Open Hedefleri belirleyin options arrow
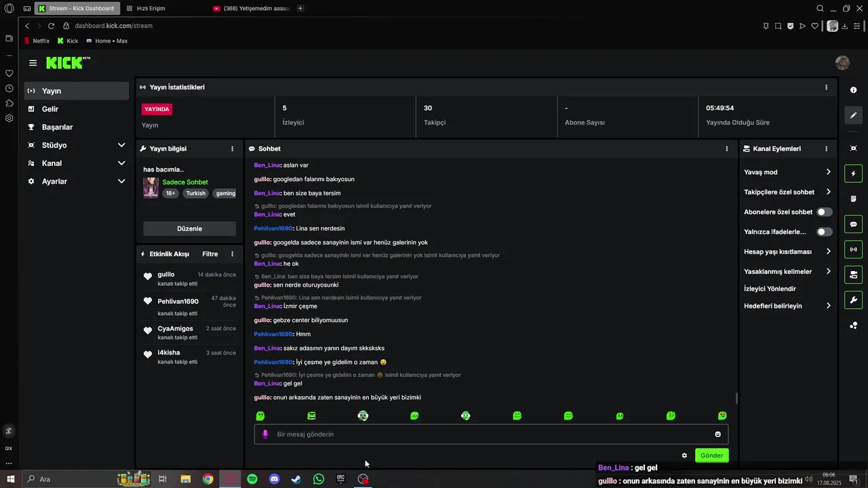The width and height of the screenshot is (868, 488). tap(828, 306)
